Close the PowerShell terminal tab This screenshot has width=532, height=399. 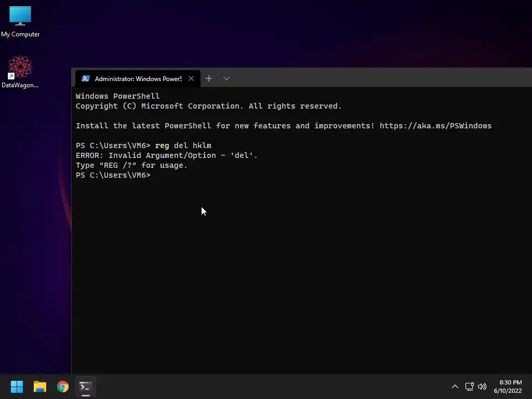(x=191, y=79)
